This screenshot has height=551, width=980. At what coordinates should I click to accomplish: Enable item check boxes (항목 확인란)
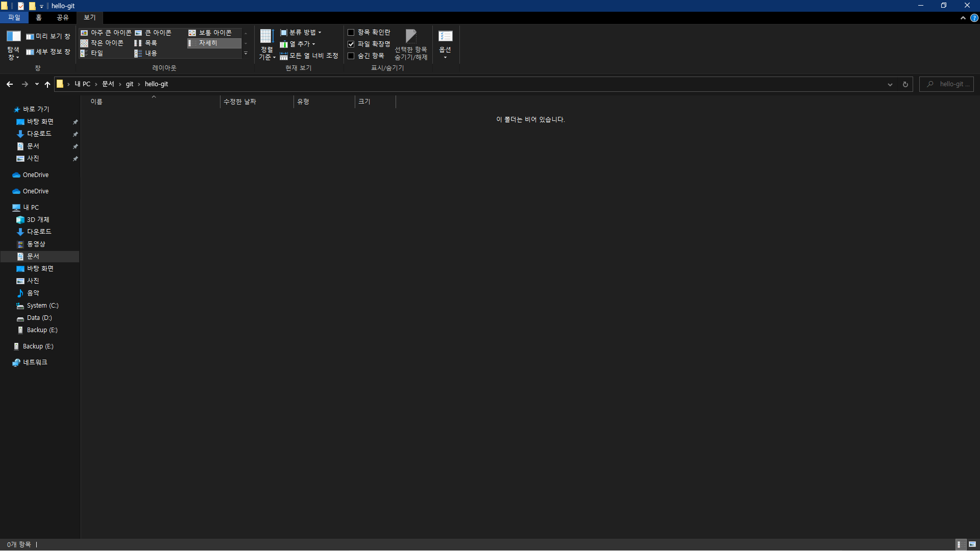point(351,32)
